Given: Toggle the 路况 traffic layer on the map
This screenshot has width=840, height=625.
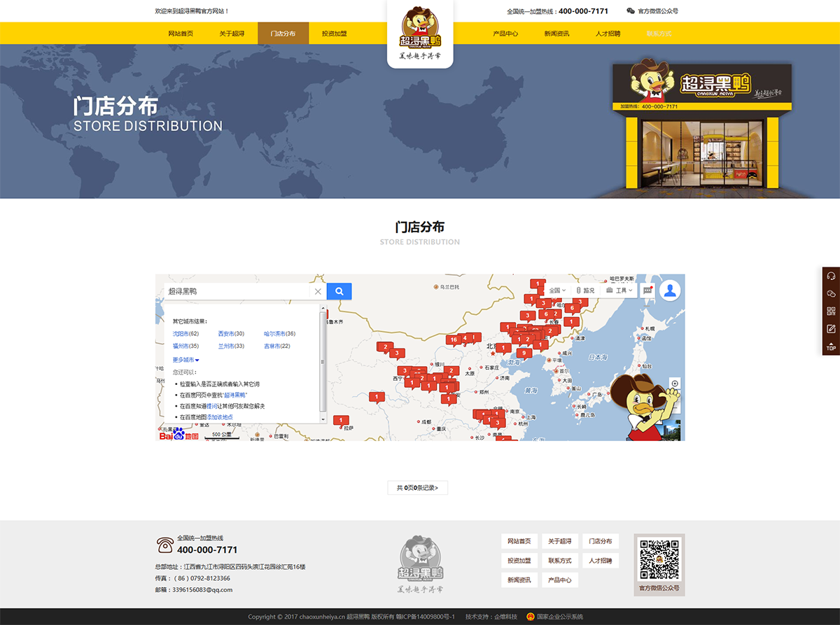Looking at the screenshot, I should (x=585, y=290).
